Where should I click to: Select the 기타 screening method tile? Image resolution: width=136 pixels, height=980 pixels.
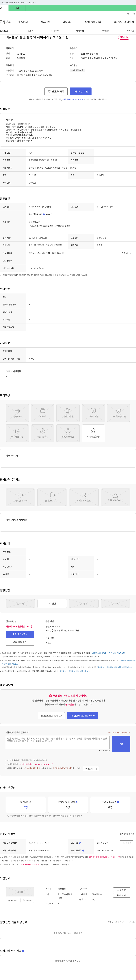coord(115,604)
